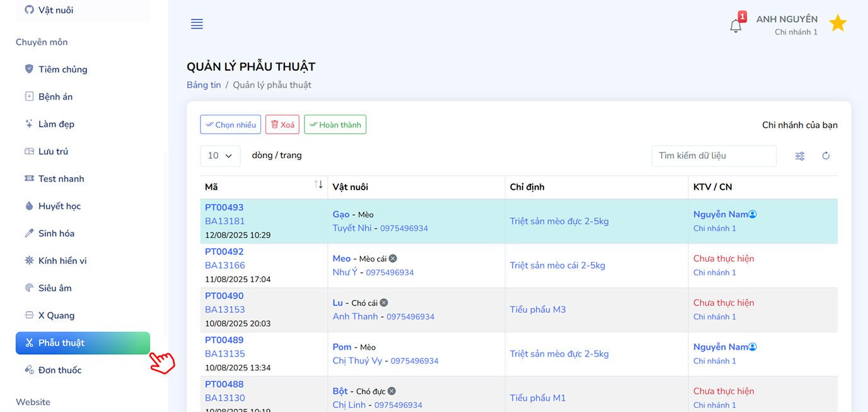868x412 pixels.
Task: Click the green Hoàn thành button
Action: 335,125
